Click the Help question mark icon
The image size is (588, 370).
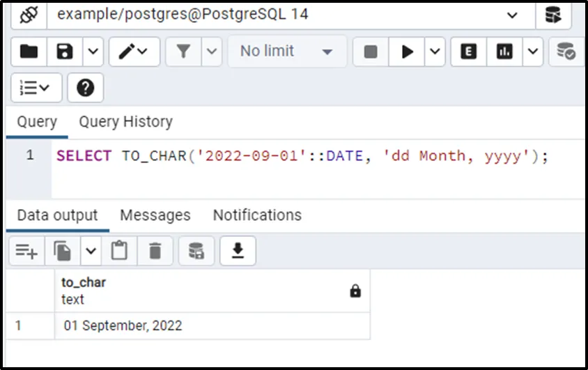[85, 88]
